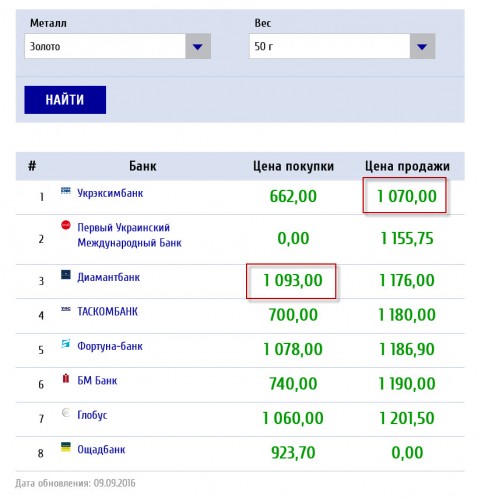The width and height of the screenshot is (478, 500).
Task: Click the Банк column header
Action: point(143,166)
